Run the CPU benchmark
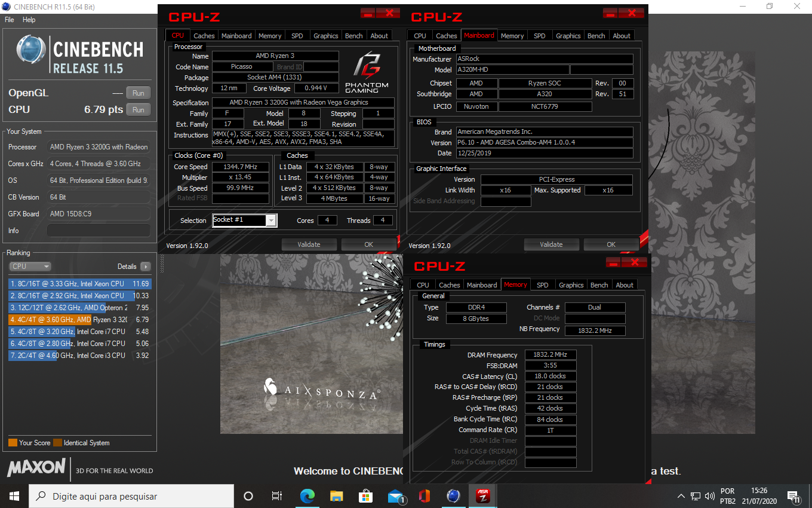The height and width of the screenshot is (508, 812). [138, 109]
